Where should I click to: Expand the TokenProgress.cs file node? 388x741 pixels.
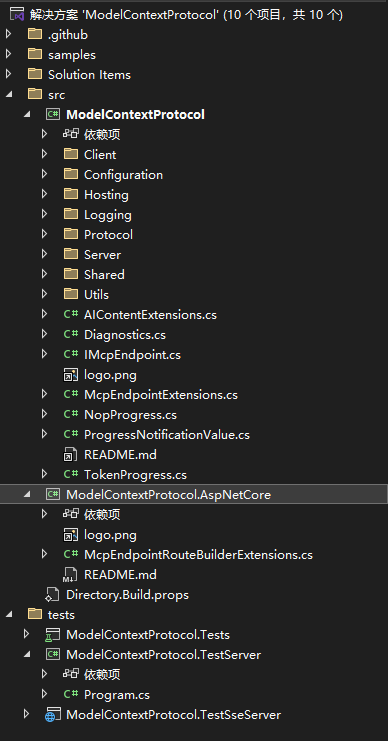(x=44, y=474)
